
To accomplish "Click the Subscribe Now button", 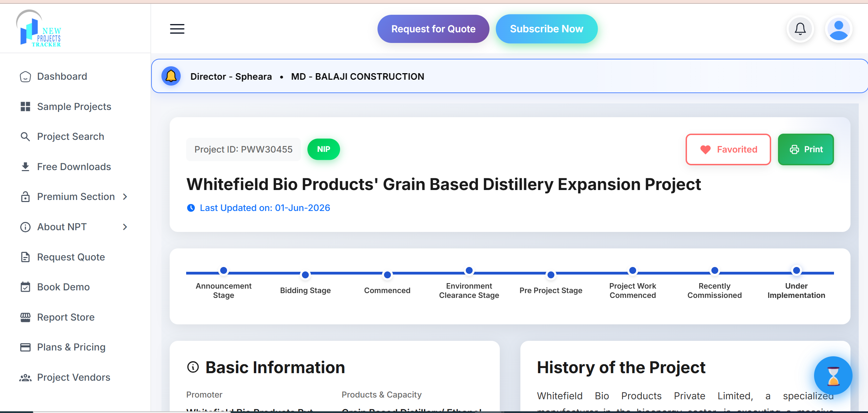I will point(546,29).
